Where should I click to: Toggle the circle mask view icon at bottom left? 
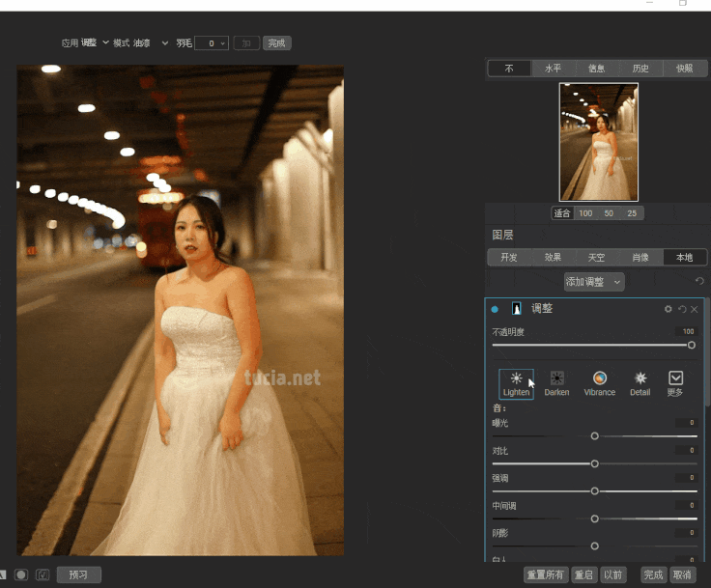coord(21,574)
